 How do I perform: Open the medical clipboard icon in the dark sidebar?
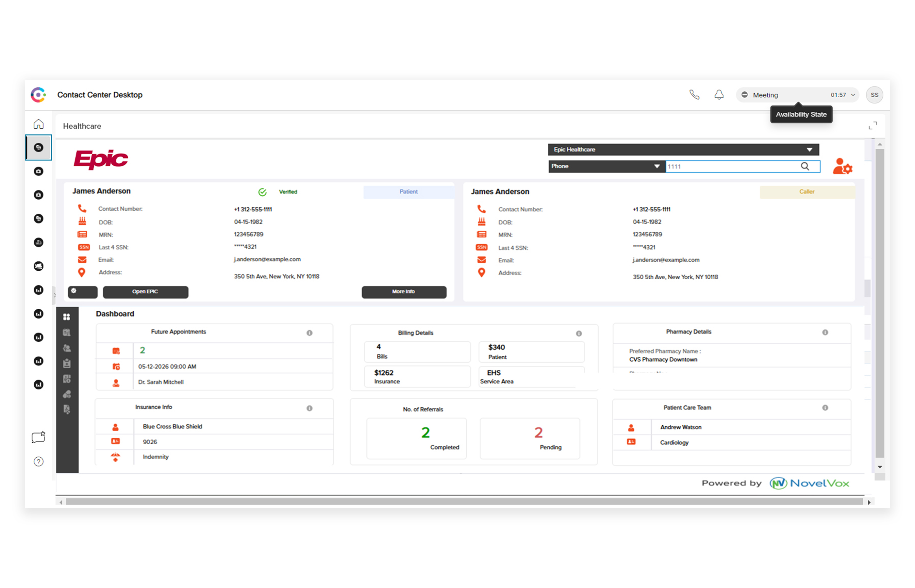click(x=67, y=364)
